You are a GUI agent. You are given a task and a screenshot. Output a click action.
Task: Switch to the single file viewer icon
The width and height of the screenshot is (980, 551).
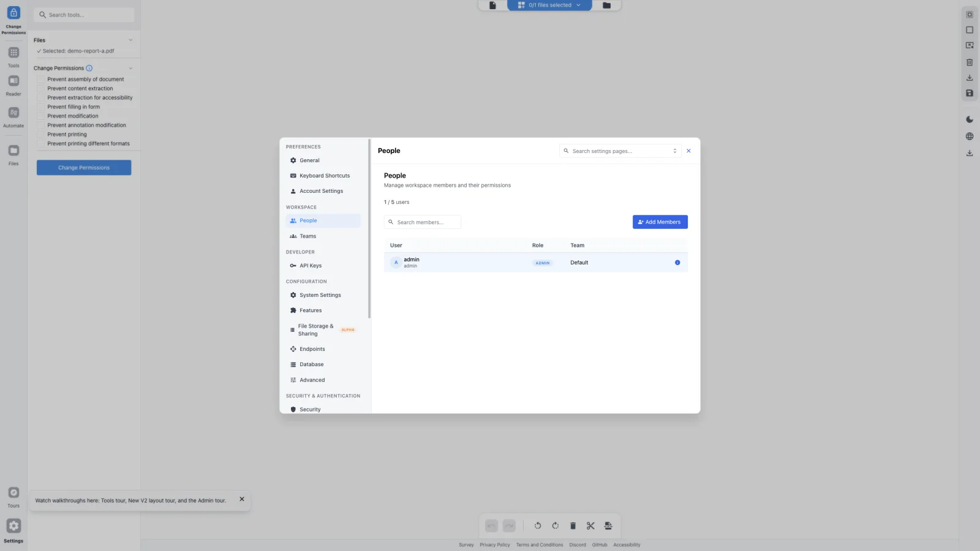[492, 5]
